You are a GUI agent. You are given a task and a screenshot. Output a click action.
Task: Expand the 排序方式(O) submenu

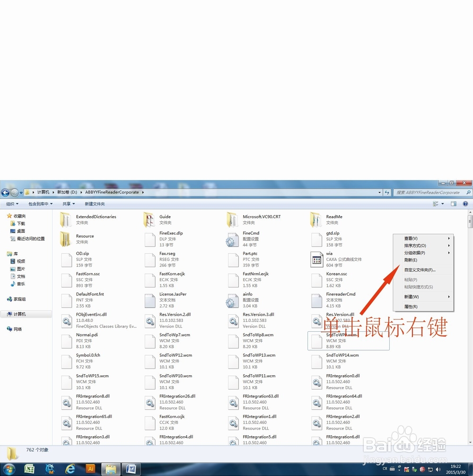click(x=423, y=246)
